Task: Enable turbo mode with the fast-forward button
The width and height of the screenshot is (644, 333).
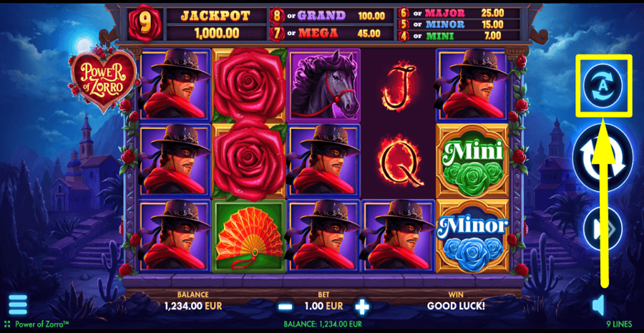Action: coord(603,229)
